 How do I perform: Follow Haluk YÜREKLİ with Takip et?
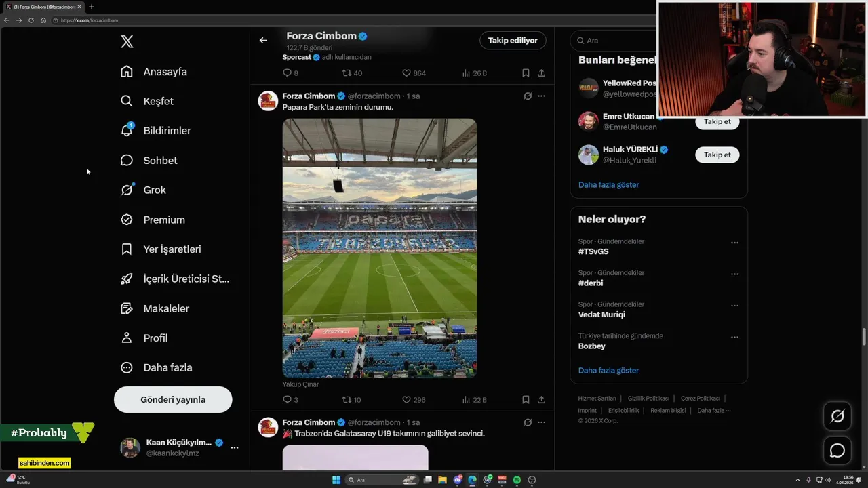pyautogui.click(x=717, y=155)
